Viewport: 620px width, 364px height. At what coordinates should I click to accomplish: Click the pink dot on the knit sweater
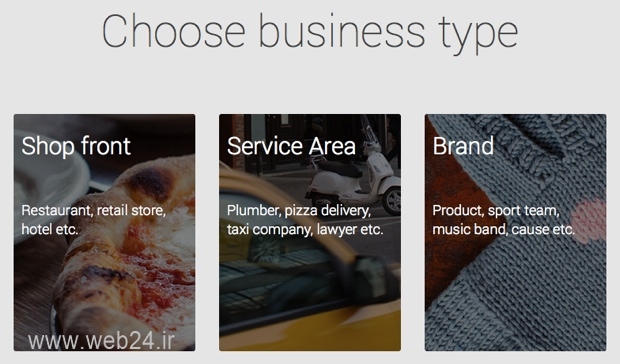[x=590, y=221]
